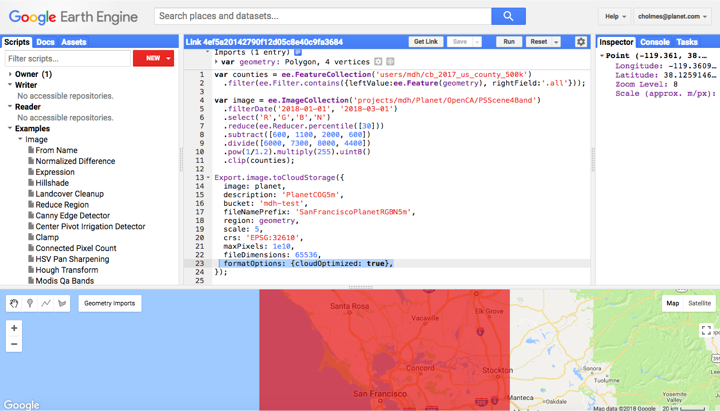Screen dimensions: 720x411
Task: Click the Google Earth Engine logo
Action: coord(73,17)
